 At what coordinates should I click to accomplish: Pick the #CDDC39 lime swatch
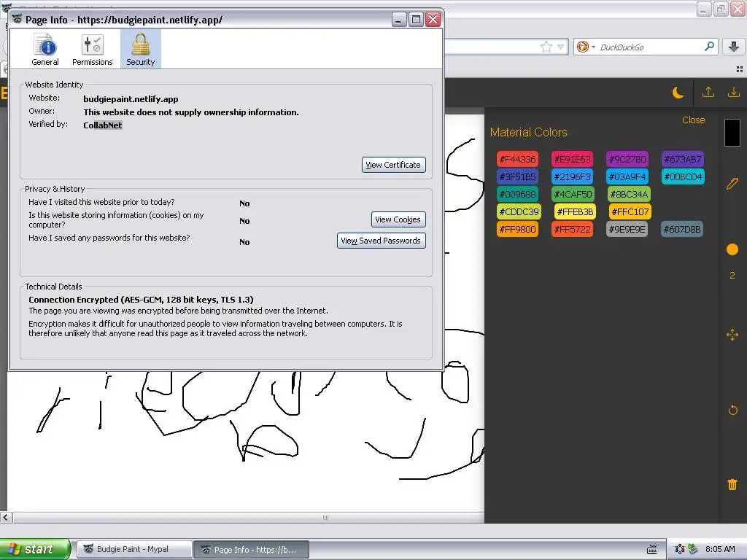coord(519,211)
